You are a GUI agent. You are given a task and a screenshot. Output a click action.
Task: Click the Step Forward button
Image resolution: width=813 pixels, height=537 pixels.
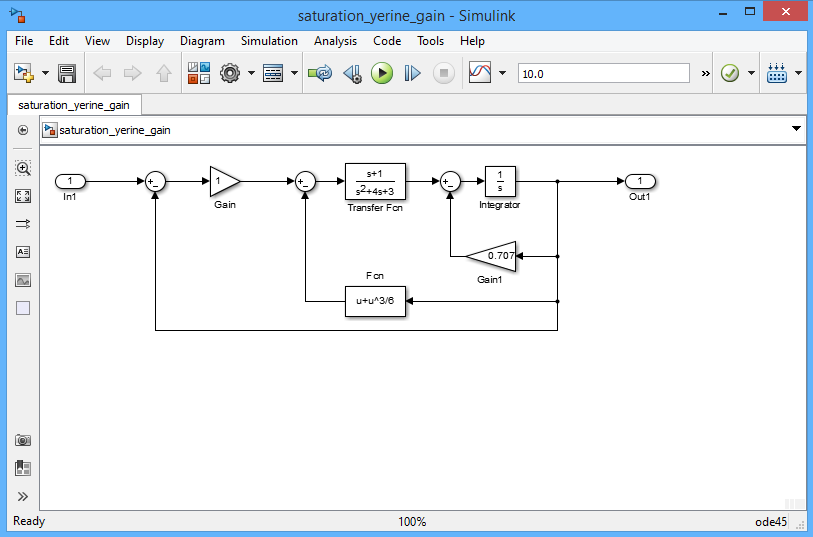point(412,73)
